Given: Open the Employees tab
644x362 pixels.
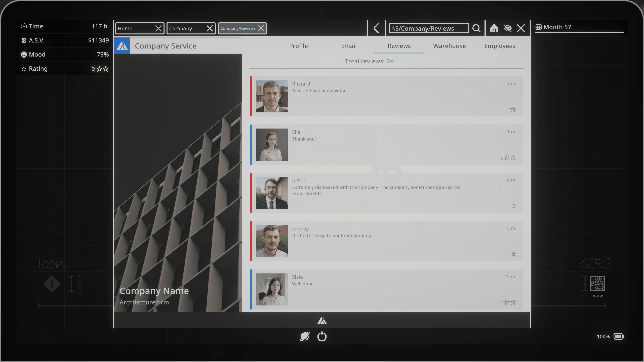Looking at the screenshot, I should click(500, 46).
